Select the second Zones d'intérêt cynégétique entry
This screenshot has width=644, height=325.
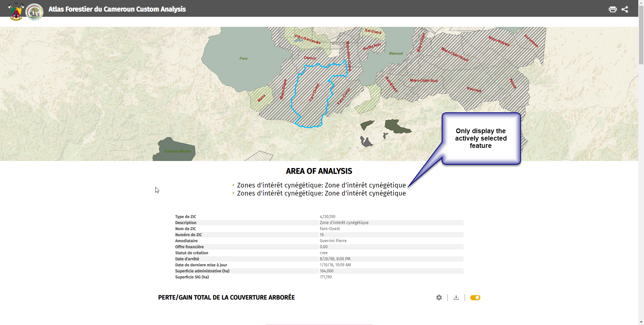321,193
